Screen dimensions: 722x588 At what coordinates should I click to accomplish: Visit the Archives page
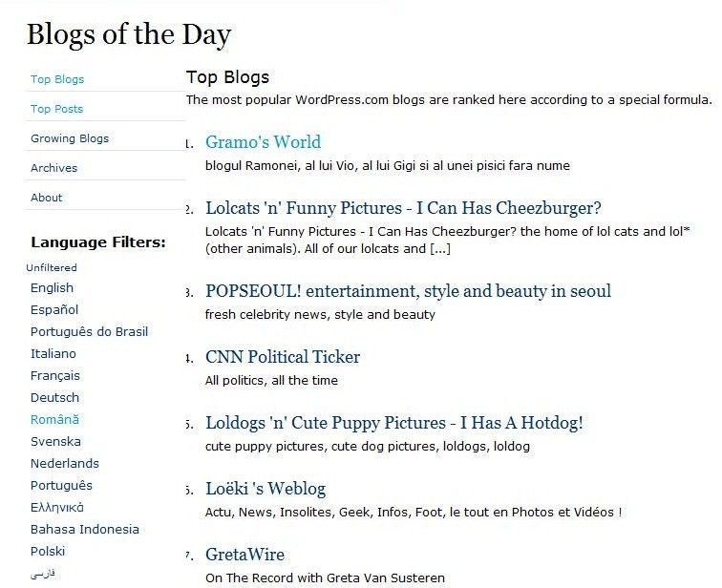point(53,168)
